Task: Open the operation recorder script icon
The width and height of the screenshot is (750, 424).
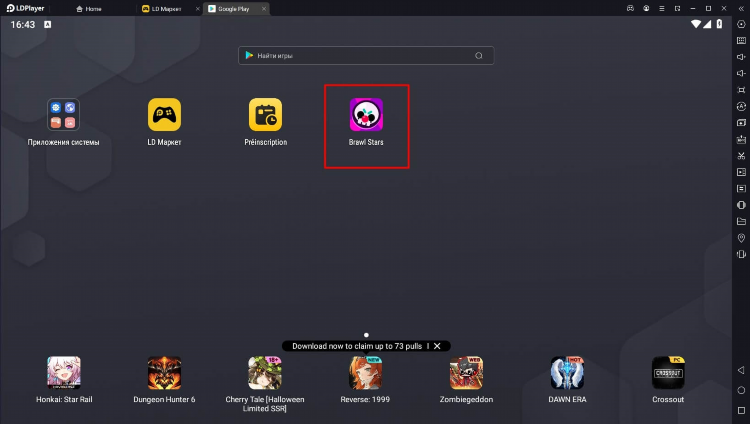Action: coord(741,189)
